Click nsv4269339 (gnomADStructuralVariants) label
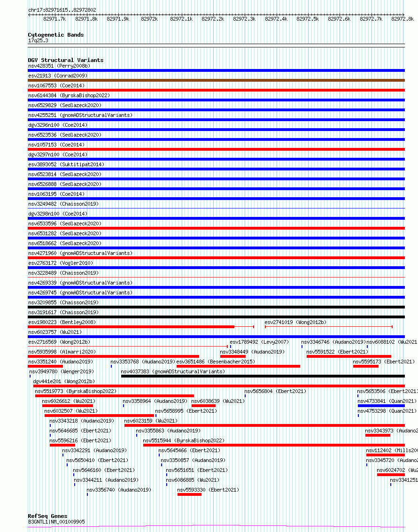 tap(80, 283)
